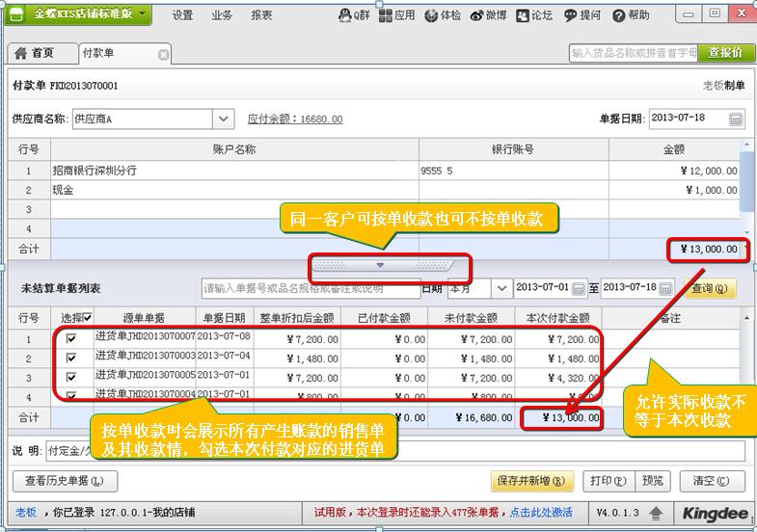The image size is (757, 532).
Task: Click the 打印(P) button
Action: tap(608, 481)
